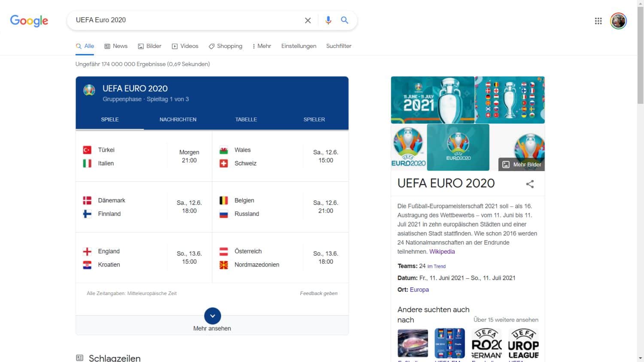
Task: Expand matches with Mehr ansehen chevron
Action: click(x=213, y=316)
